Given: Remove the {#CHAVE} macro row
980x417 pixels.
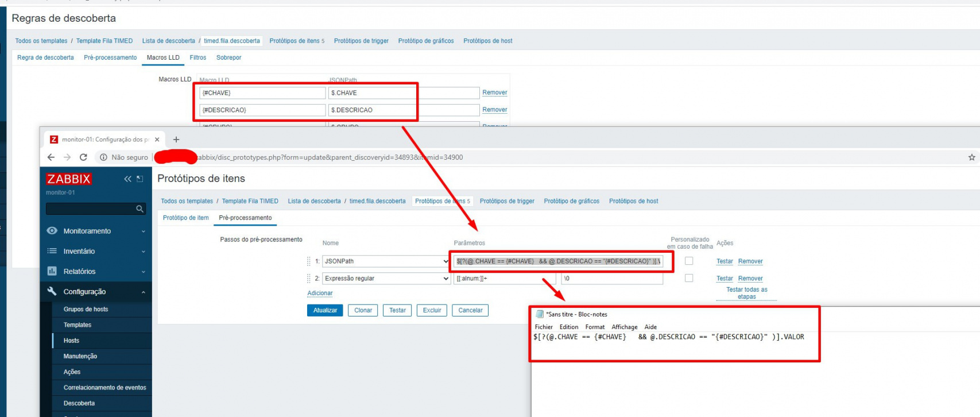Looking at the screenshot, I should coord(495,92).
